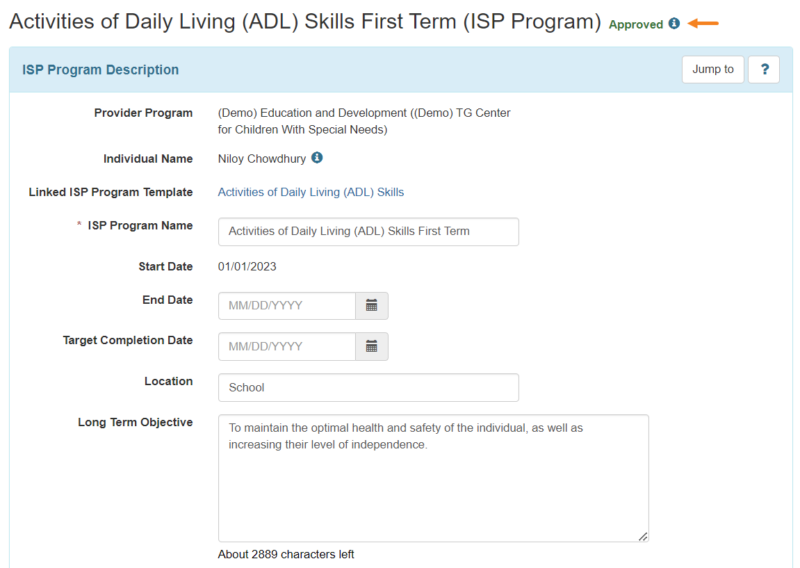Viewport: 800px width, 568px height.
Task: Open the Target Completion Date calendar picker
Action: (371, 346)
